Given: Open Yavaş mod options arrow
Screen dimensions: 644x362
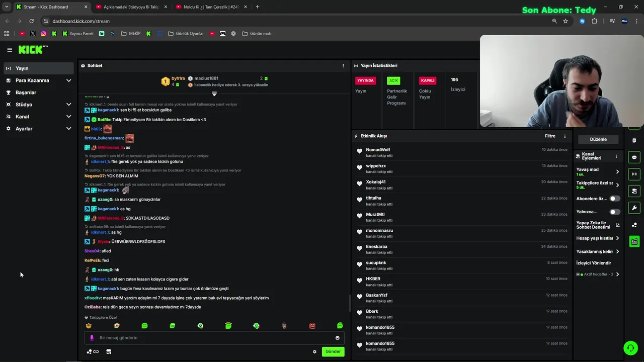Looking at the screenshot, I should tap(617, 171).
